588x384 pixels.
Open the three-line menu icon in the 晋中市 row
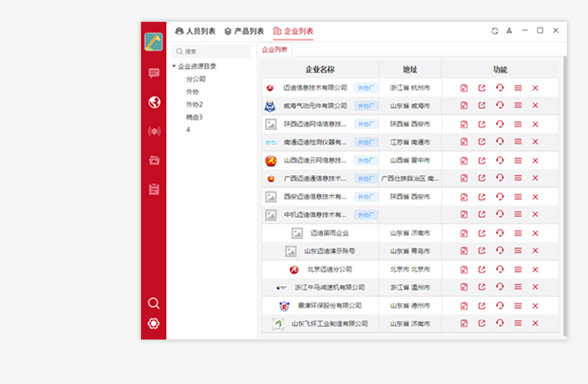[518, 160]
